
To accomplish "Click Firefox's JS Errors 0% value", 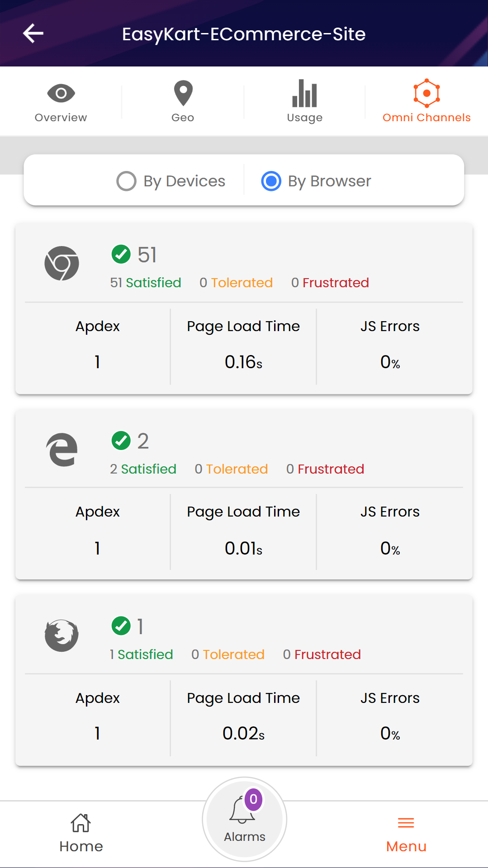I will tap(390, 733).
